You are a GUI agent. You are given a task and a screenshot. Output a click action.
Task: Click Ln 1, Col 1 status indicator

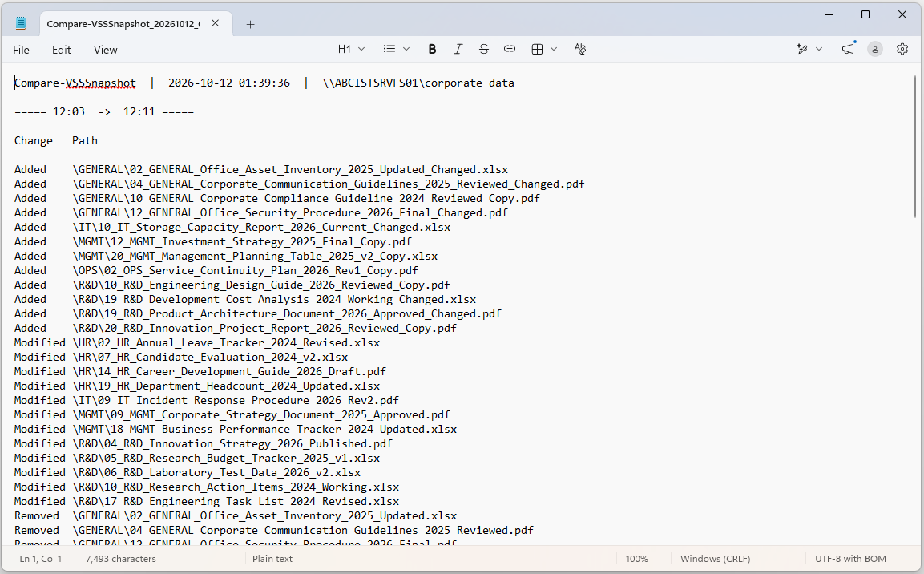41,559
